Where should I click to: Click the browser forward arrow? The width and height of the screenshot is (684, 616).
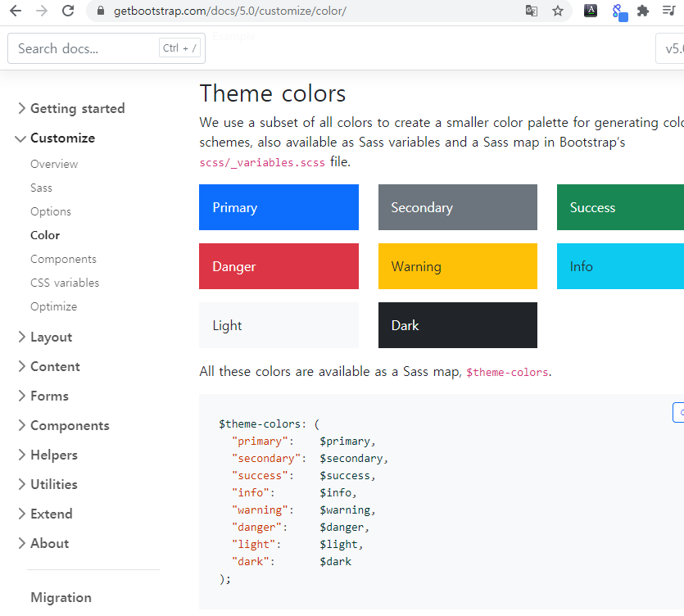[42, 11]
